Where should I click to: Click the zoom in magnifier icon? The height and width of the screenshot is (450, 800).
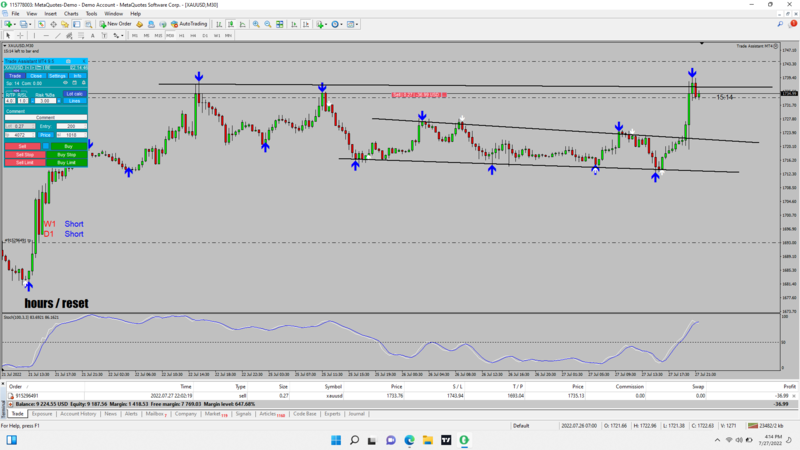coord(256,24)
